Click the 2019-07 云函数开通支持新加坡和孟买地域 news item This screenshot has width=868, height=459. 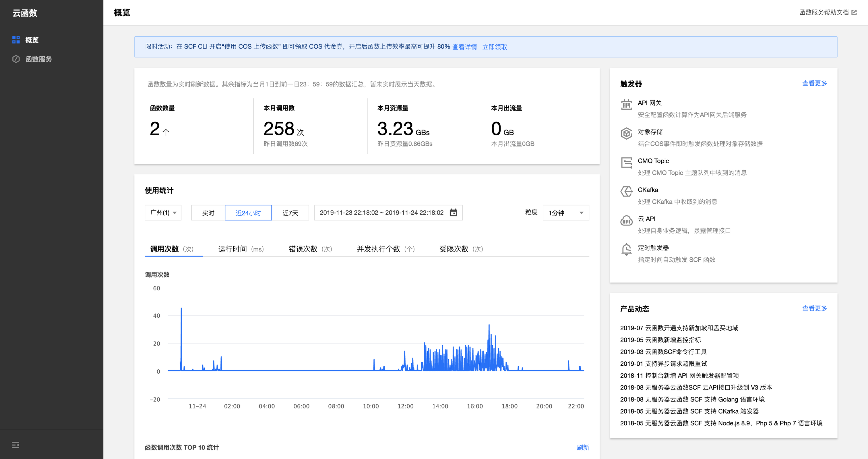[x=679, y=328]
